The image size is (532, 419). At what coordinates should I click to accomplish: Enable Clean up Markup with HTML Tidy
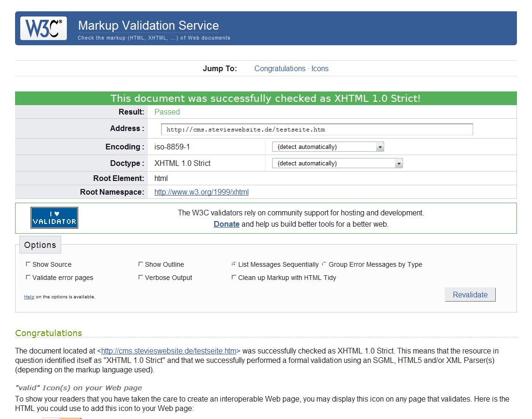click(x=234, y=278)
